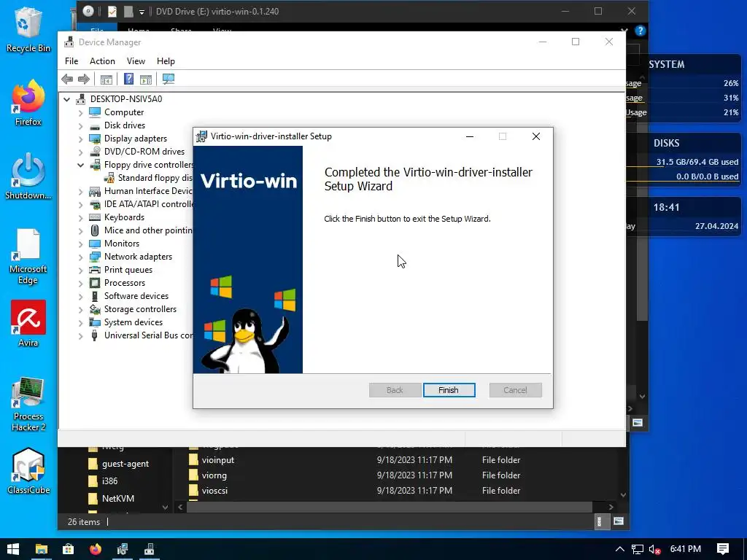Open the Action menu in Device Manager

coord(102,61)
